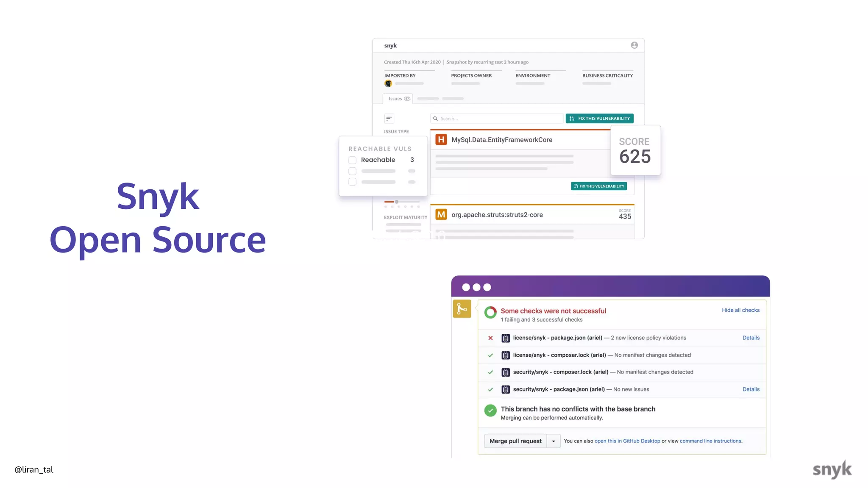Click the Projects Owner label
The image size is (868, 488).
(471, 76)
